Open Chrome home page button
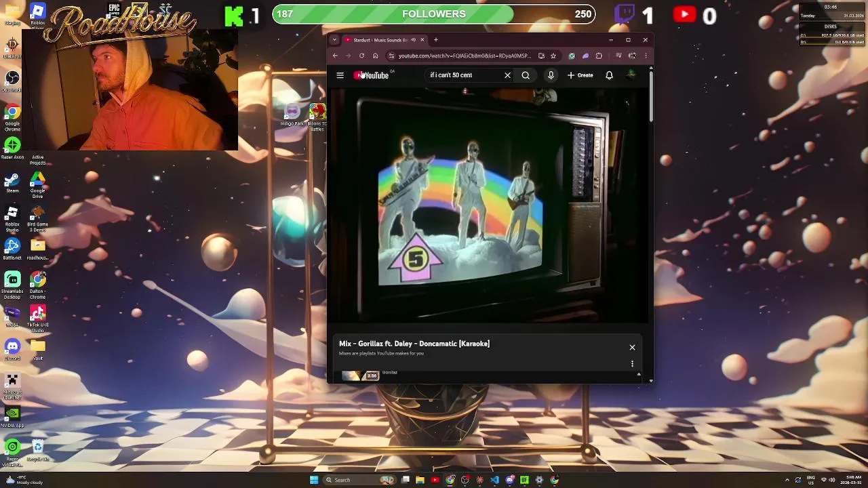This screenshot has height=488, width=868. tap(375, 56)
